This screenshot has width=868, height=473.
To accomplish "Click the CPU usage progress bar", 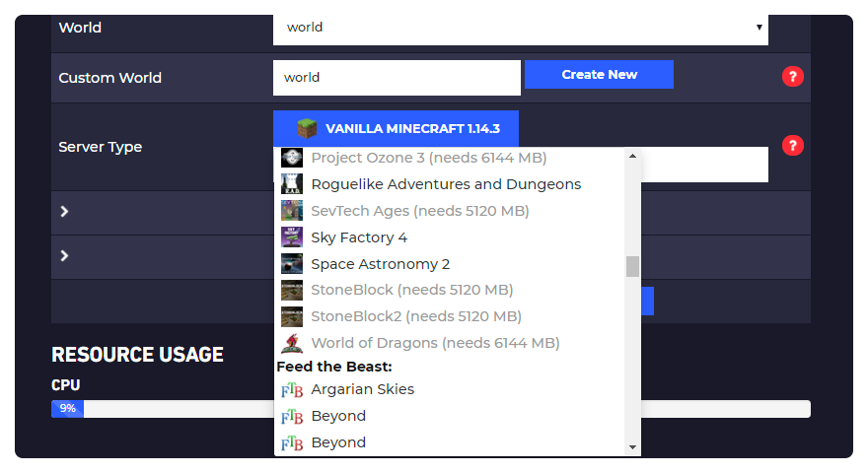I will click(431, 409).
